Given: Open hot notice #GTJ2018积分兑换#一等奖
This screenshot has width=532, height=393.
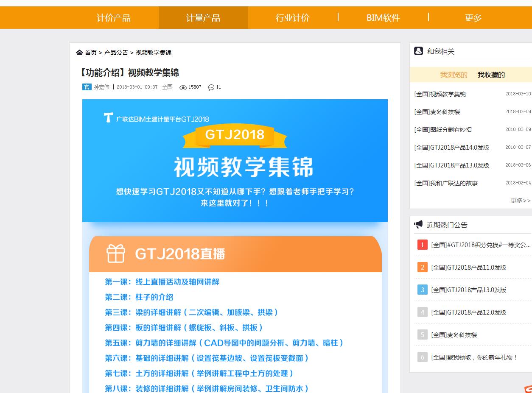Looking at the screenshot, I should click(481, 245).
